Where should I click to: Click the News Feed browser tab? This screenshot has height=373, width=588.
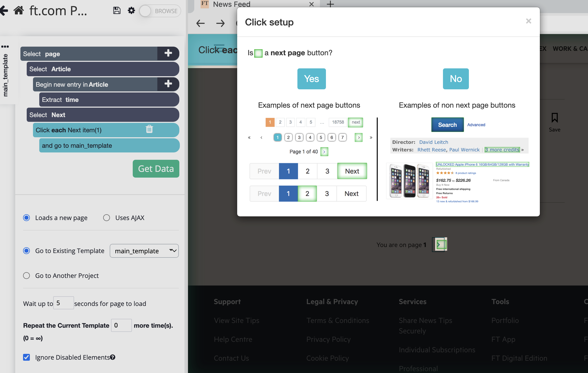tap(231, 4)
